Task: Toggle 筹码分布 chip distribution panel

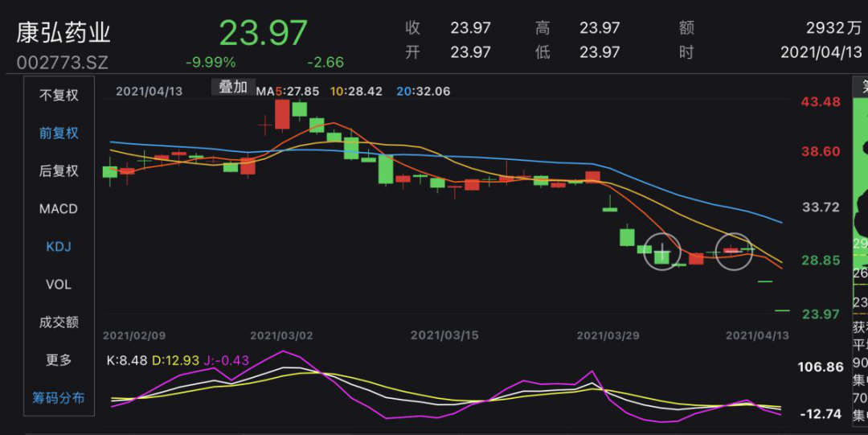Action: 59,398
